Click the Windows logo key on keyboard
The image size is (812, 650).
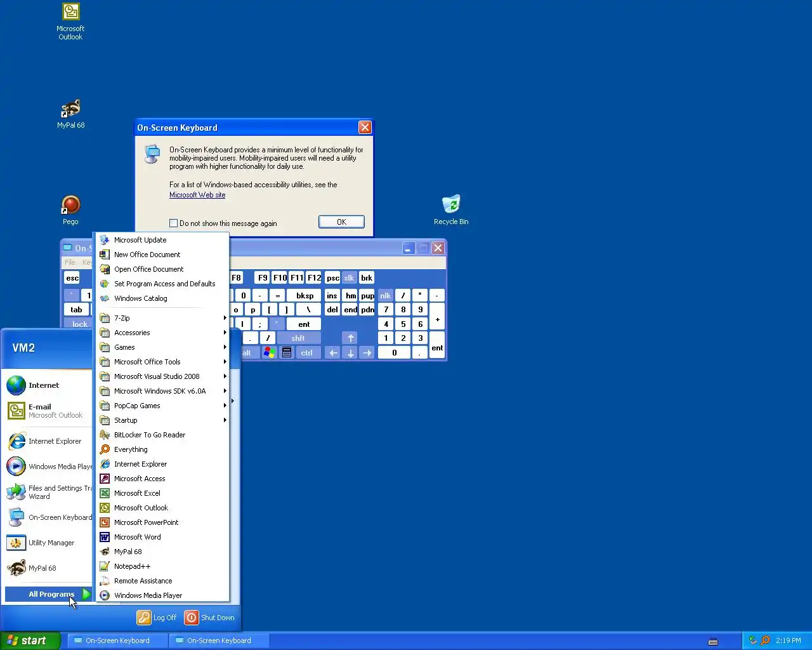point(270,353)
